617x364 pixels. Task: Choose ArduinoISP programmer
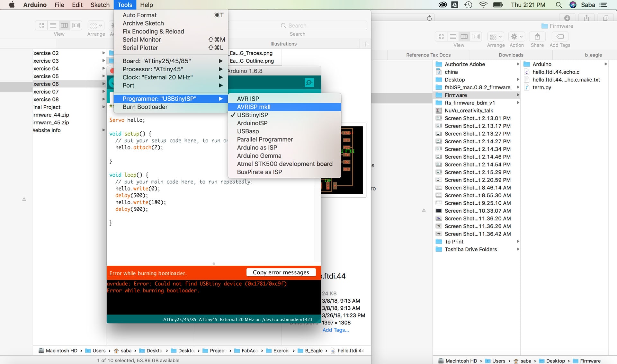284,123
